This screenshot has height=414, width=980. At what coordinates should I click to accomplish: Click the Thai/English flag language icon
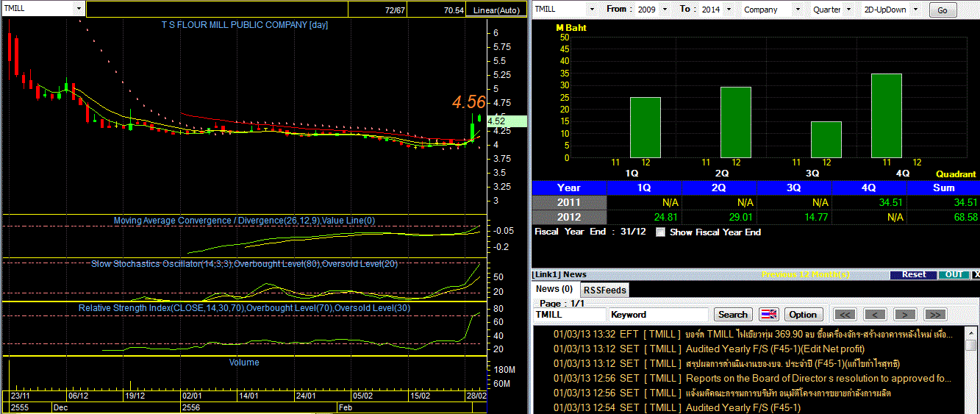pyautogui.click(x=768, y=314)
